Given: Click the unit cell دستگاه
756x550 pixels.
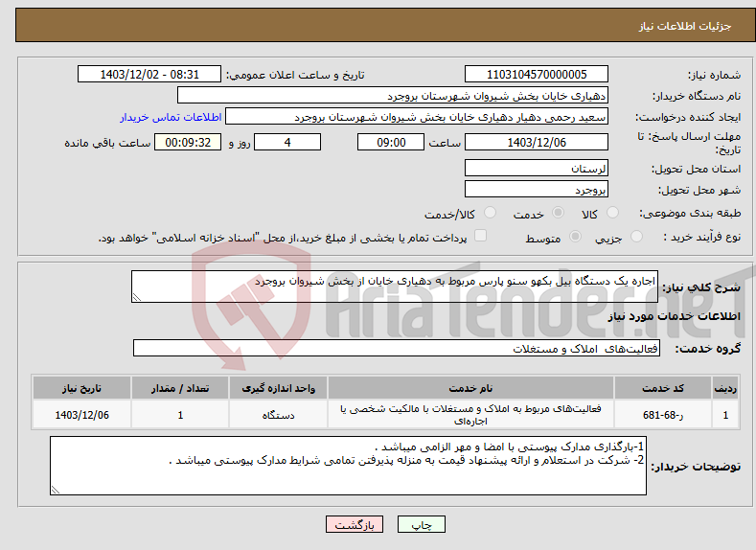Looking at the screenshot, I should 278,415.
